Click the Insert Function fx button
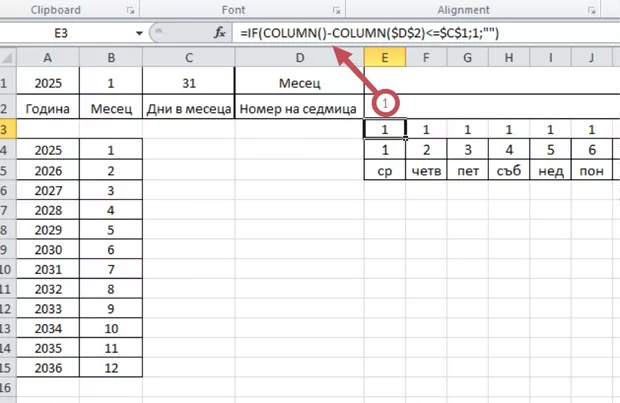Viewport: 620px width, 403px height. (x=219, y=33)
